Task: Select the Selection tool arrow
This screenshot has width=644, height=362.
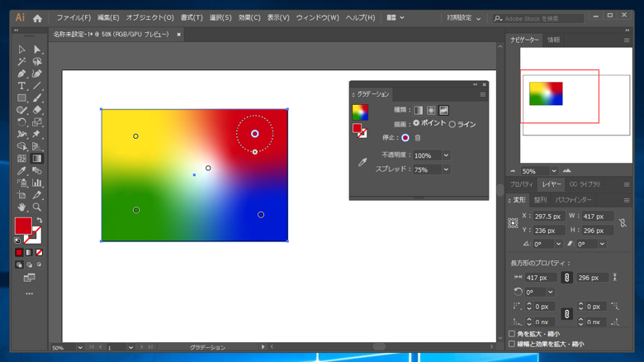Action: pos(21,50)
